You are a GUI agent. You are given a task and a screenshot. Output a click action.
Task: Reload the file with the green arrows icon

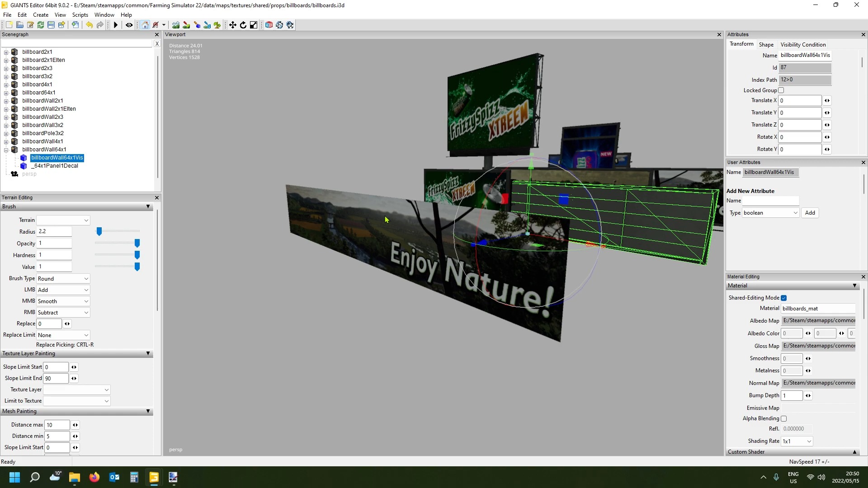point(41,25)
